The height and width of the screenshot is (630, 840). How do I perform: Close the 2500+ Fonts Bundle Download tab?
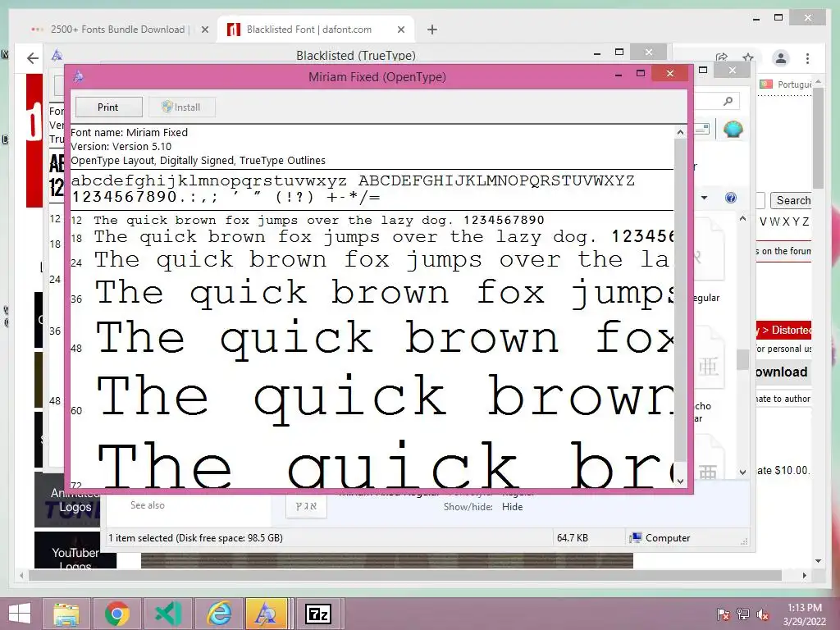204,30
